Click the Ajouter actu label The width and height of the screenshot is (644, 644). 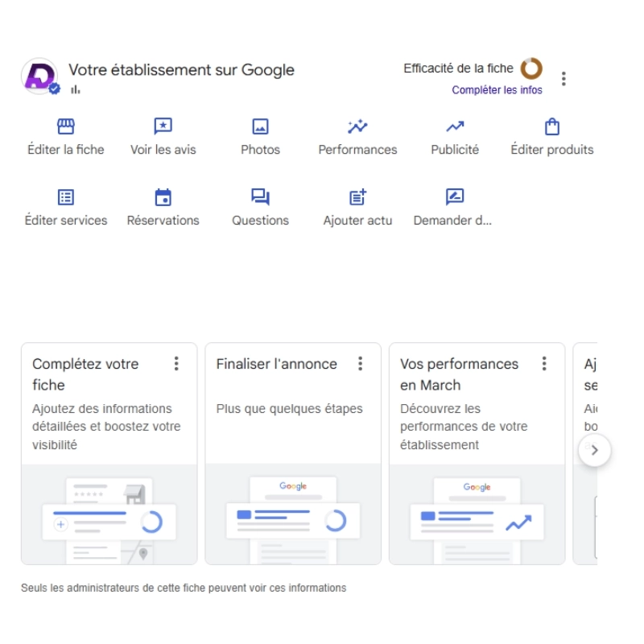[x=357, y=220]
